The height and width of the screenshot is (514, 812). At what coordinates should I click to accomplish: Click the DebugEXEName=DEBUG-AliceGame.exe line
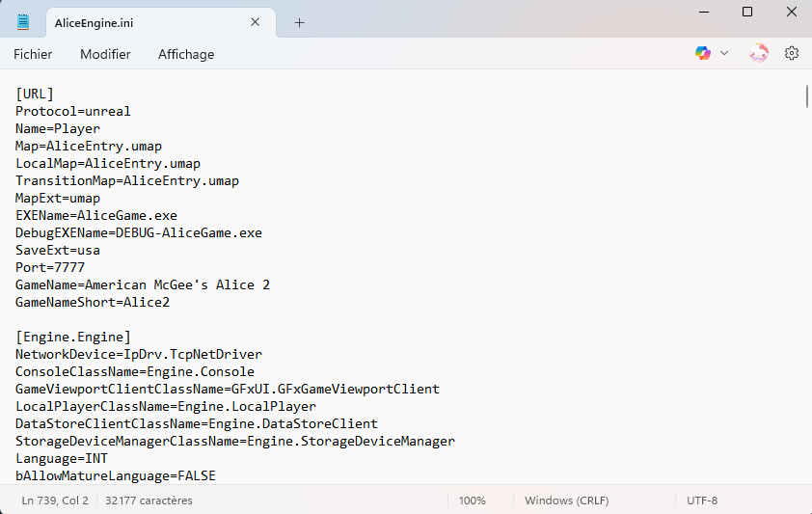[139, 233]
